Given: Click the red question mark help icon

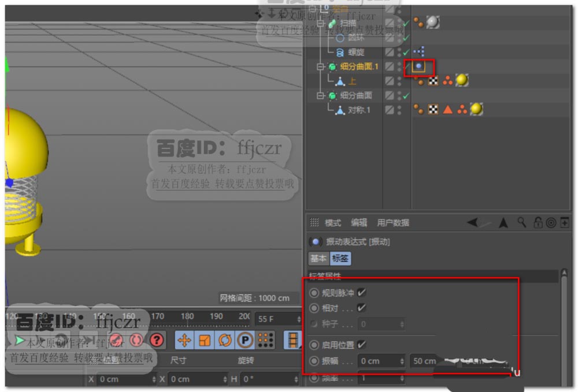Looking at the screenshot, I should pos(157,340).
